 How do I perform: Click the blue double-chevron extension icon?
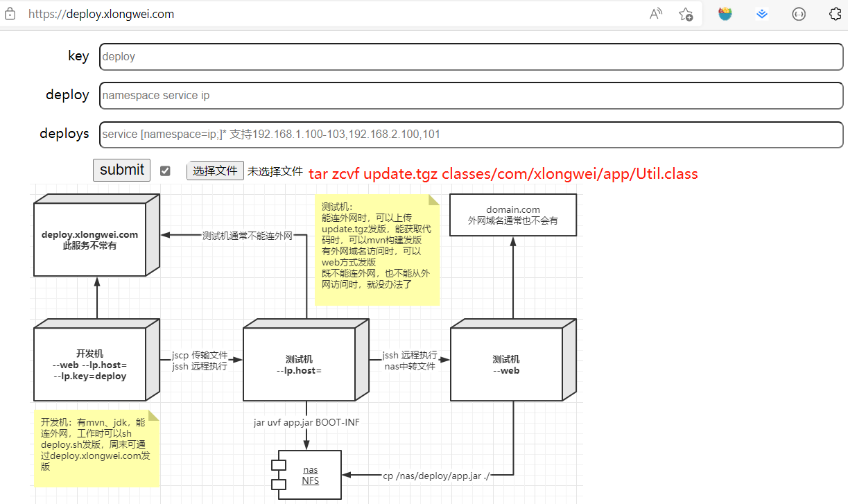pyautogui.click(x=762, y=14)
